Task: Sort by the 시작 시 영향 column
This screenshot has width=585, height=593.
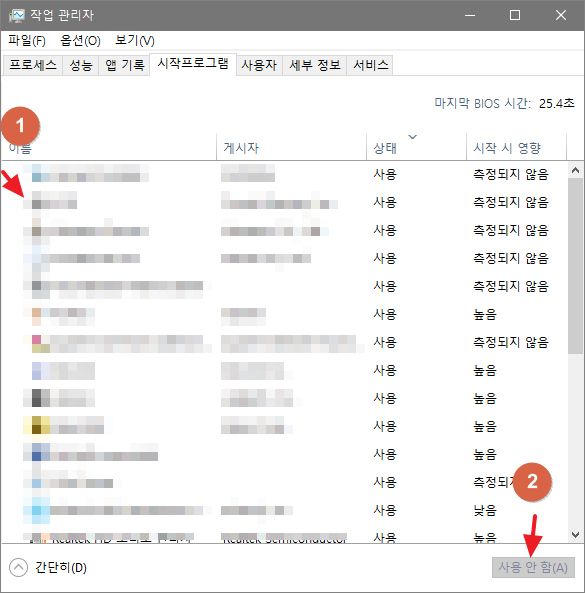Action: [x=516, y=147]
